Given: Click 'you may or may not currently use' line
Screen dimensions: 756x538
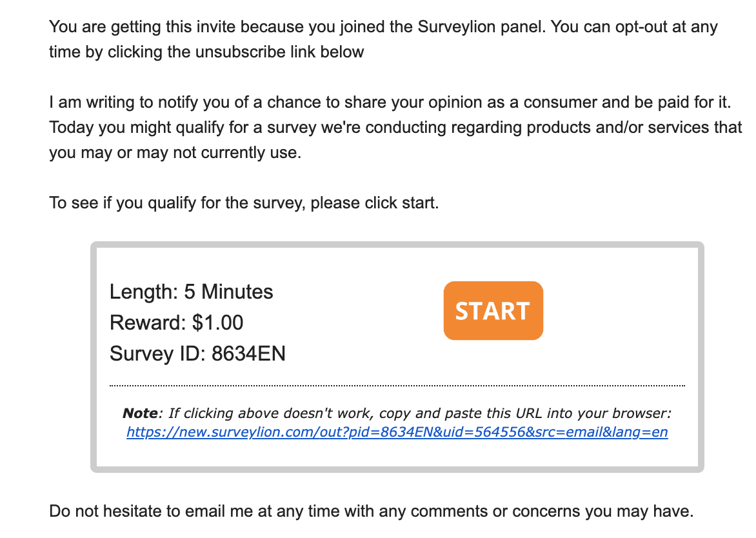Looking at the screenshot, I should tap(175, 152).
